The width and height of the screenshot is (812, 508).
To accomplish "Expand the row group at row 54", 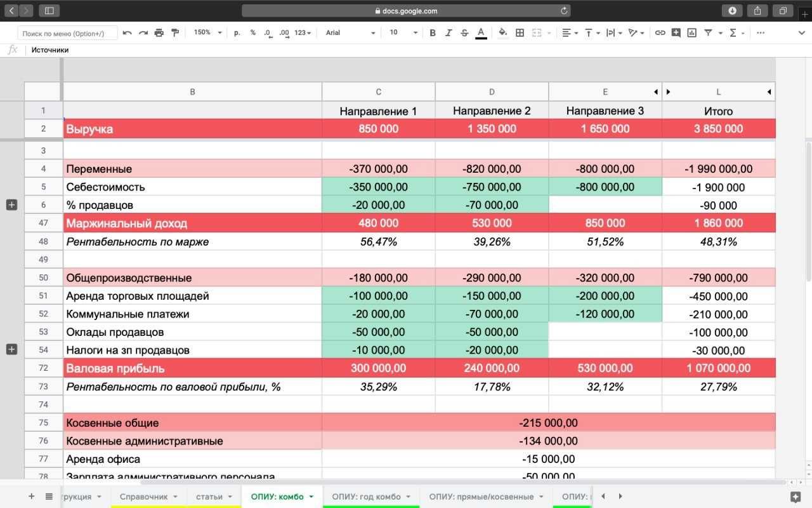I will pyautogui.click(x=11, y=349).
